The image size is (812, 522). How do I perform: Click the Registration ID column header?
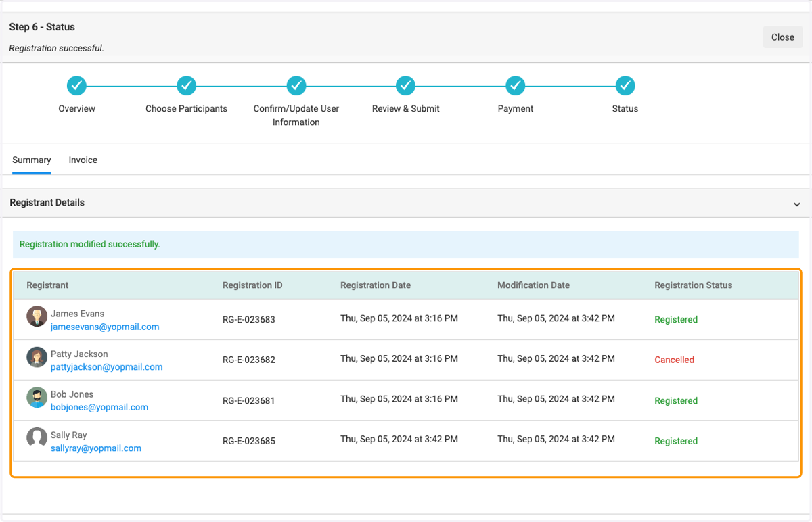point(252,285)
